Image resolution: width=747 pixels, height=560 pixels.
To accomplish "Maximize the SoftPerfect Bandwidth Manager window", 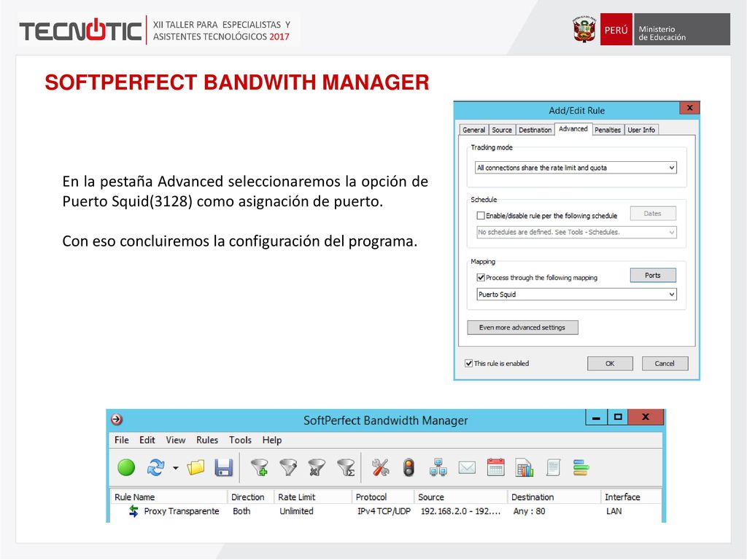I will (618, 417).
